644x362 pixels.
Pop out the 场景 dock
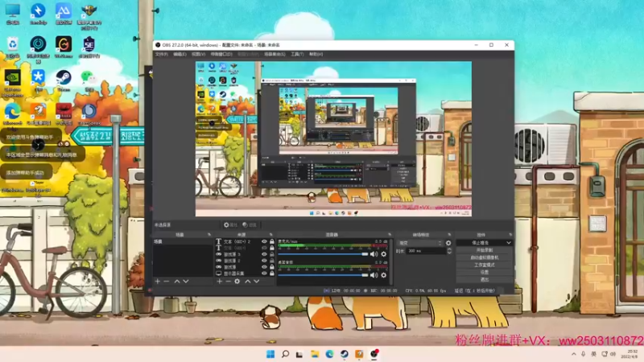[209, 235]
